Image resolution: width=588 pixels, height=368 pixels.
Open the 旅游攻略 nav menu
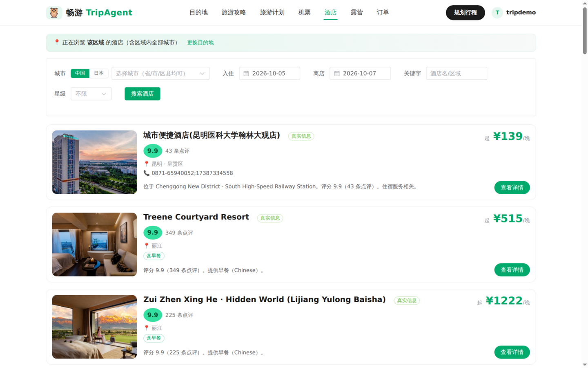point(234,13)
